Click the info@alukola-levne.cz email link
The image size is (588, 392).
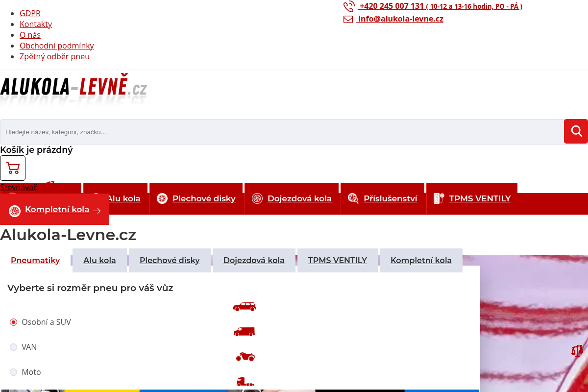401,19
